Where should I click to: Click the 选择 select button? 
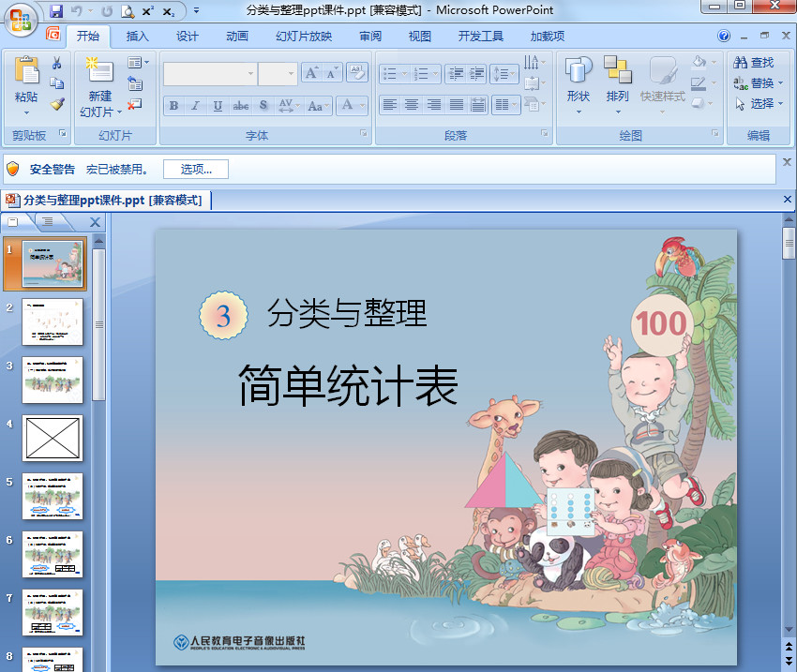(x=758, y=104)
